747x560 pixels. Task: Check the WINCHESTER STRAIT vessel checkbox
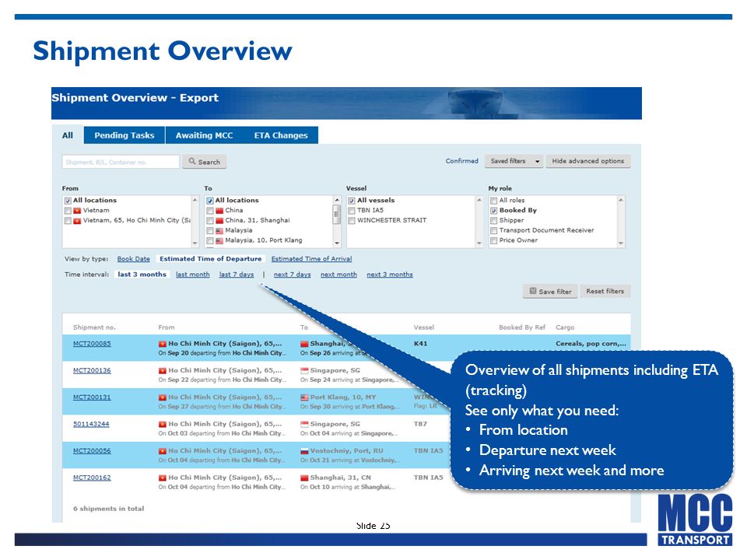tap(352, 220)
